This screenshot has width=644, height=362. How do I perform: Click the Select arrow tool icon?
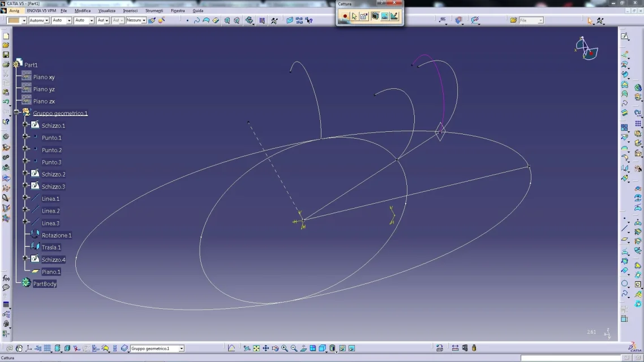[590, 20]
